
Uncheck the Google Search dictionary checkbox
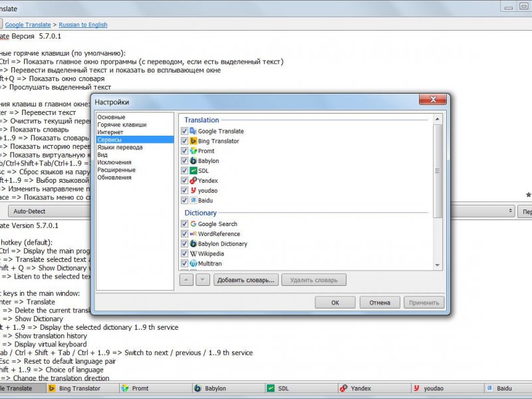click(x=184, y=223)
